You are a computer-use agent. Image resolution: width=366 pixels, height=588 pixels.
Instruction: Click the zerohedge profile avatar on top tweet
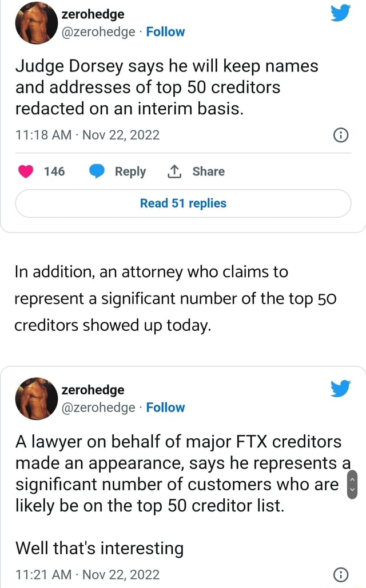(36, 23)
